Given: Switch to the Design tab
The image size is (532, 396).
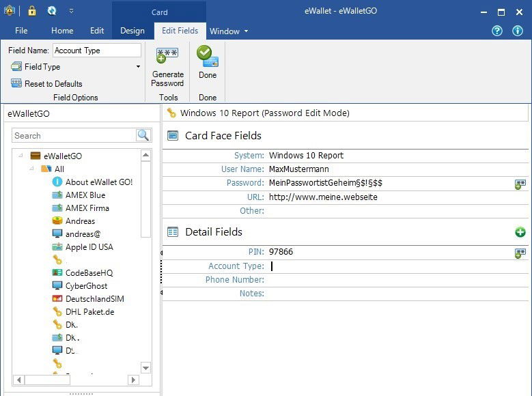Looking at the screenshot, I should [x=132, y=31].
